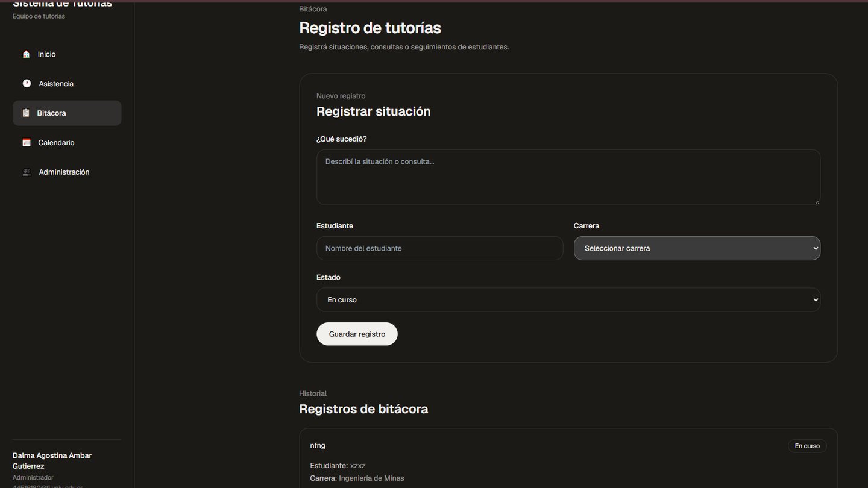Click the Estado field label
The width and height of the screenshot is (868, 488).
coord(329,278)
